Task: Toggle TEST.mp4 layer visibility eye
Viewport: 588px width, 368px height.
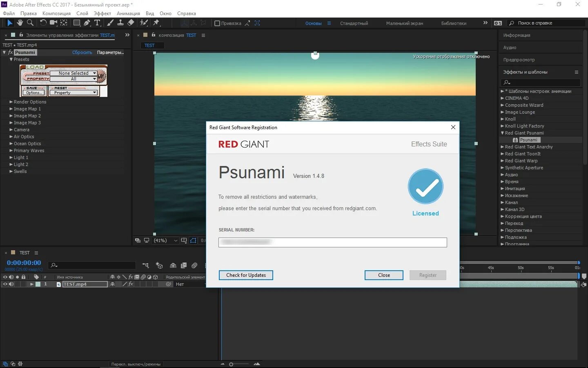Action: tap(5, 284)
